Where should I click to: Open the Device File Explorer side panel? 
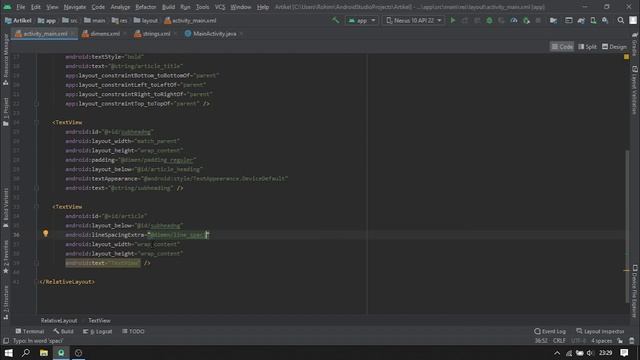[635, 291]
